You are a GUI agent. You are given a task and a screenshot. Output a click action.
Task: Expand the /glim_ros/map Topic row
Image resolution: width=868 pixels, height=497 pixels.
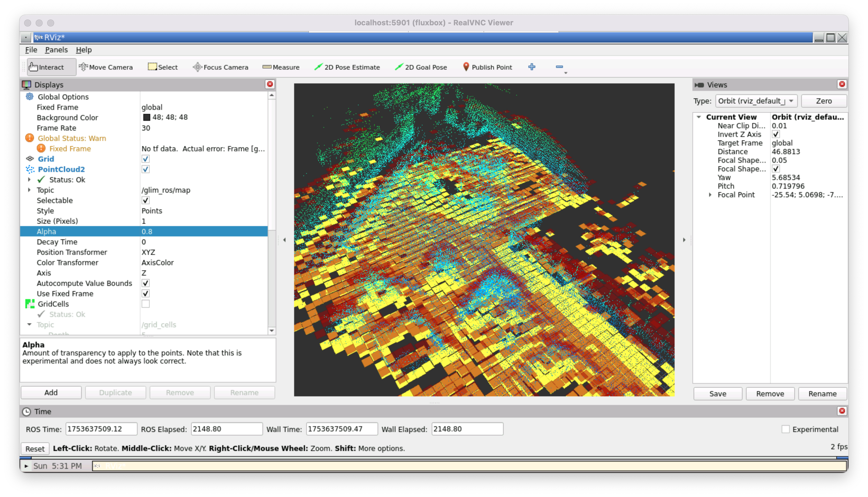[29, 190]
